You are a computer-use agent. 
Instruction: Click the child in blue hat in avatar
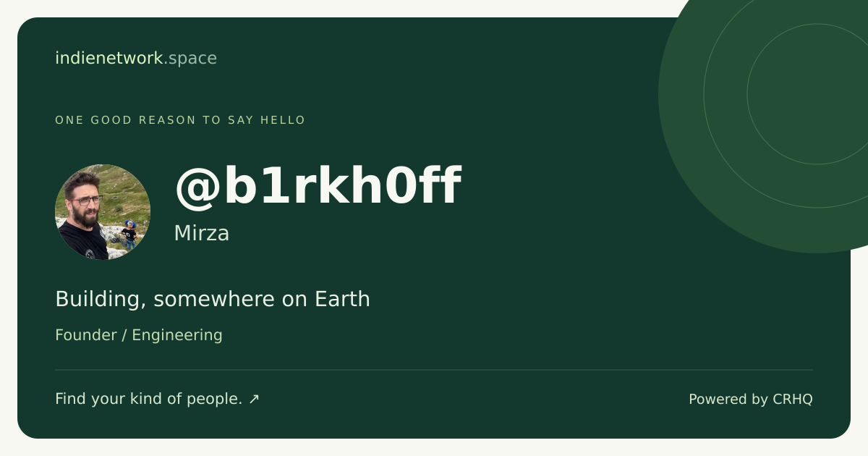(x=129, y=234)
